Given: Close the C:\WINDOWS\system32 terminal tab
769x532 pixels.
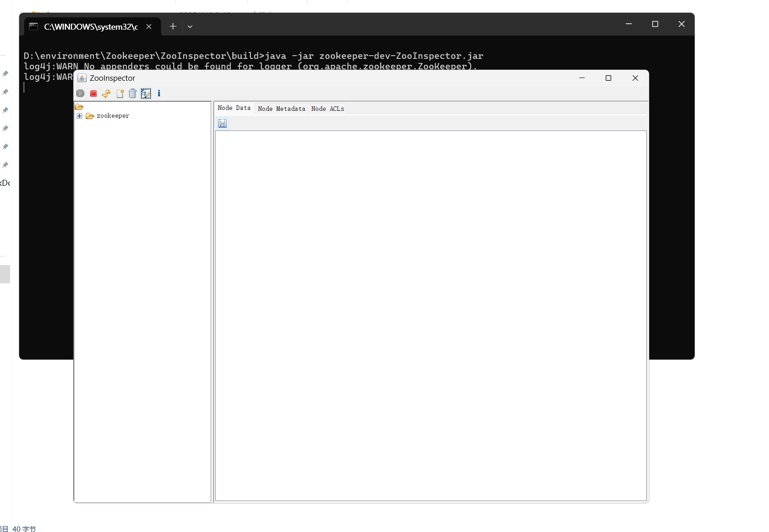Looking at the screenshot, I should tap(149, 26).
